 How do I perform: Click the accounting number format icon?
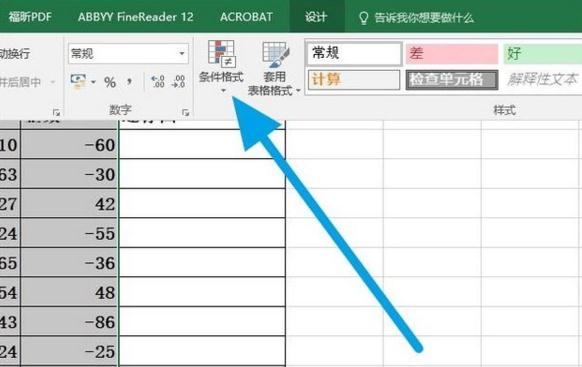coord(78,82)
